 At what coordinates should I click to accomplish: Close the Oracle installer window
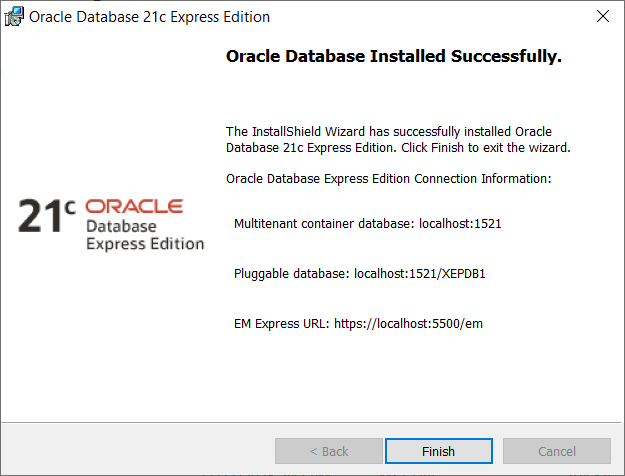[x=602, y=17]
